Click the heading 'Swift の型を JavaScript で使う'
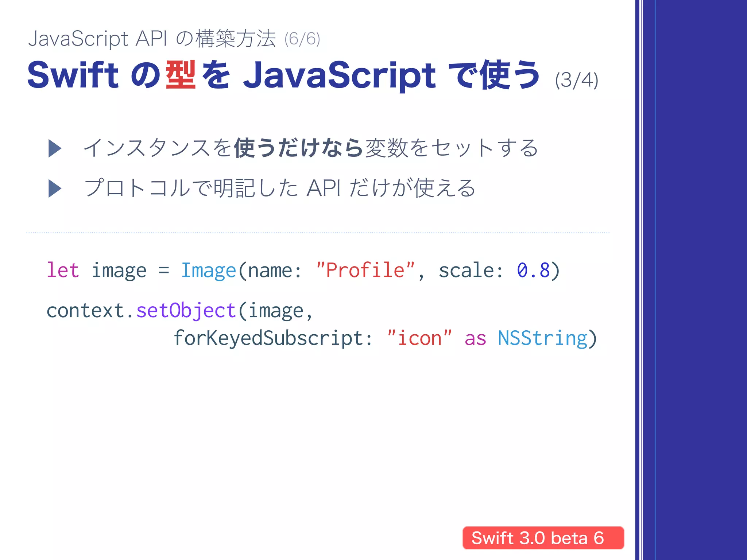The image size is (747, 560). pyautogui.click(x=283, y=75)
